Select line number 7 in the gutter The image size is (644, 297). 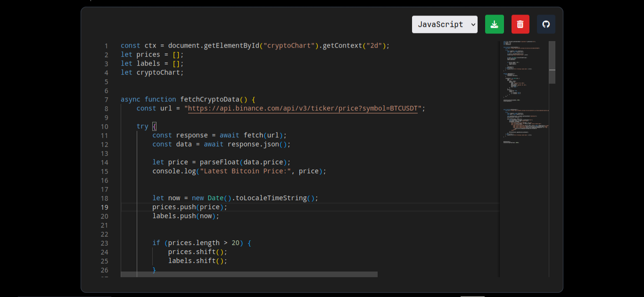tap(106, 100)
